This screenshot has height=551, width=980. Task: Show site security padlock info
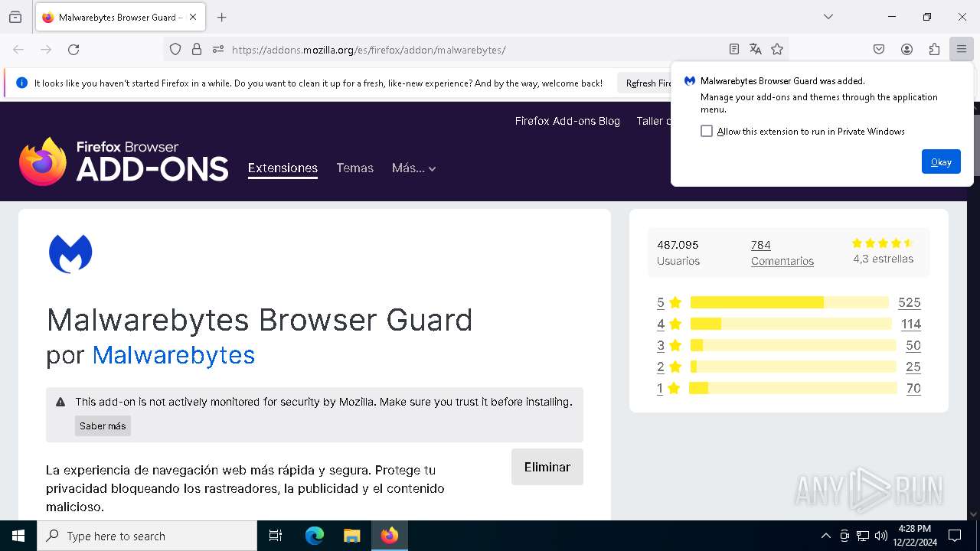coord(197,49)
